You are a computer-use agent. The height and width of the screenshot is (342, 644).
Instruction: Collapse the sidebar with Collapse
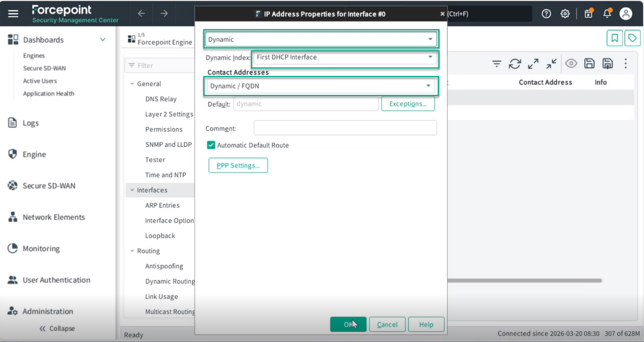tap(57, 328)
